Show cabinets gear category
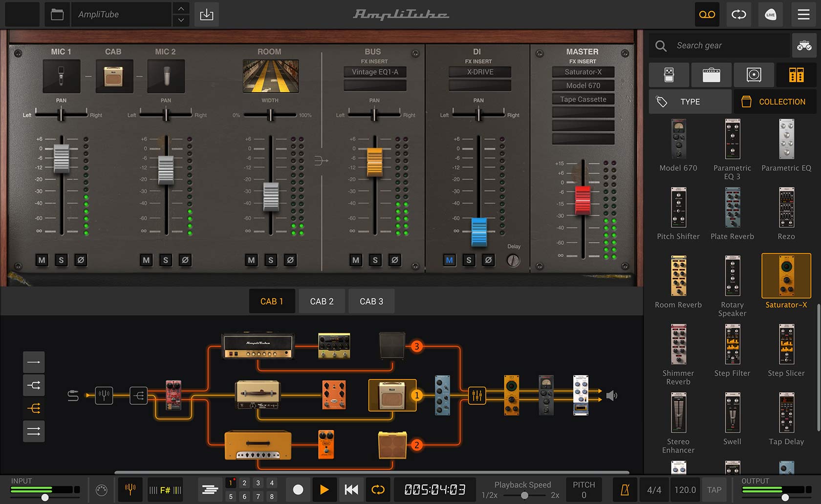Image resolution: width=821 pixels, height=504 pixels. tap(754, 75)
